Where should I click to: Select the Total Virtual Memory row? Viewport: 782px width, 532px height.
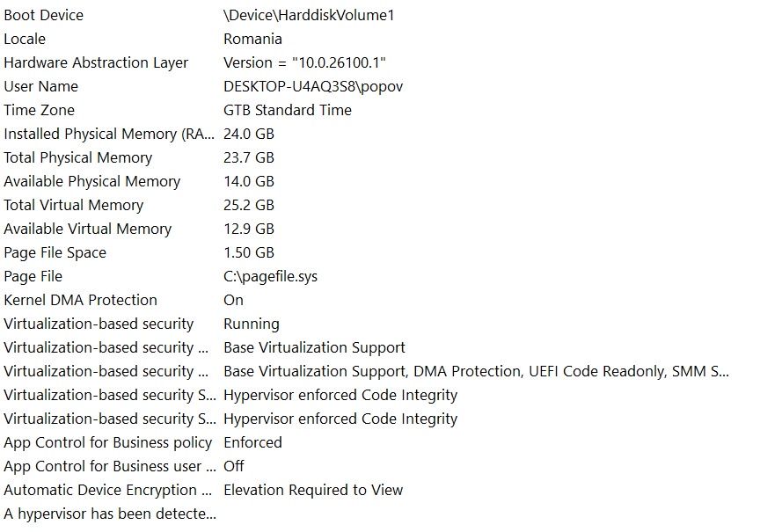tap(73, 205)
